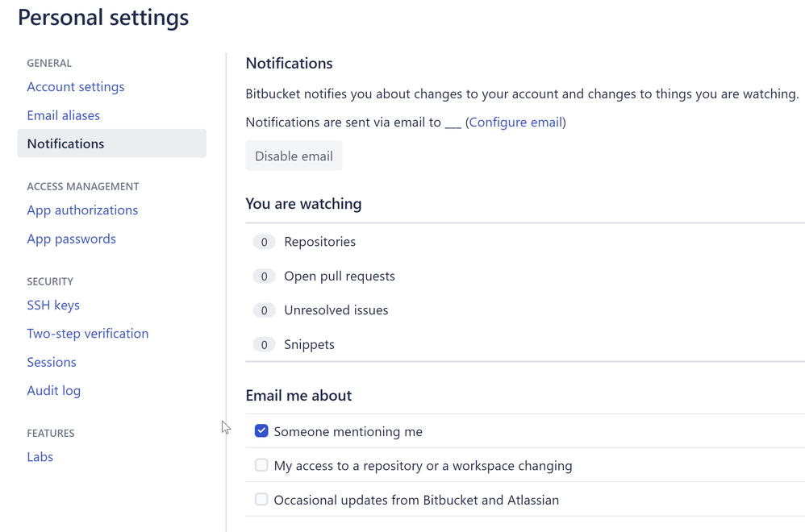Image resolution: width=805 pixels, height=532 pixels.
Task: Click the Repositories row in watching list
Action: click(x=319, y=242)
